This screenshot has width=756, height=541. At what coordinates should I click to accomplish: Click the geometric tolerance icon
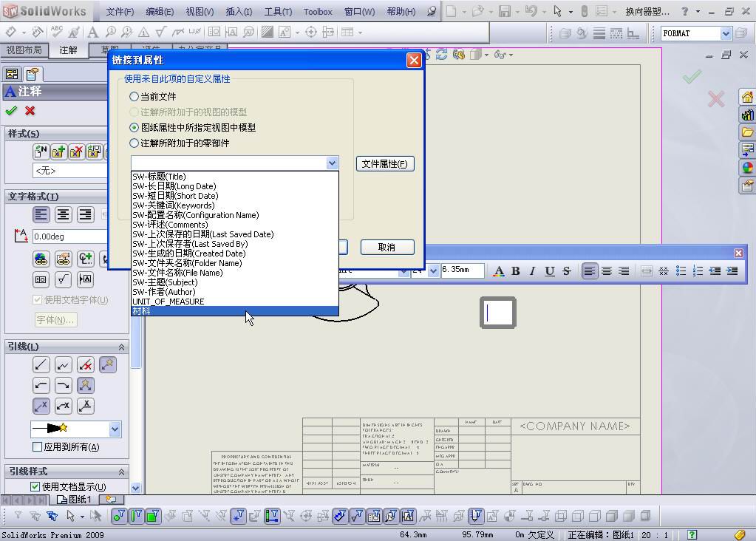tap(41, 279)
